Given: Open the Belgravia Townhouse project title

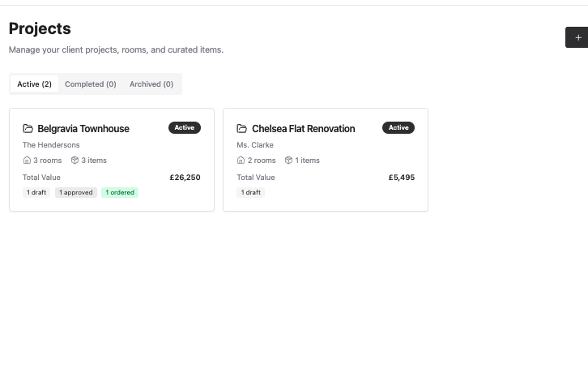Looking at the screenshot, I should 83,129.
